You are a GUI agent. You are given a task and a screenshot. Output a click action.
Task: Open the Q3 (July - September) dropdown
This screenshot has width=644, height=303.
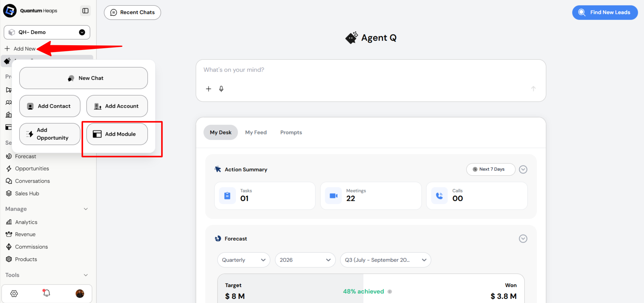click(x=385, y=260)
